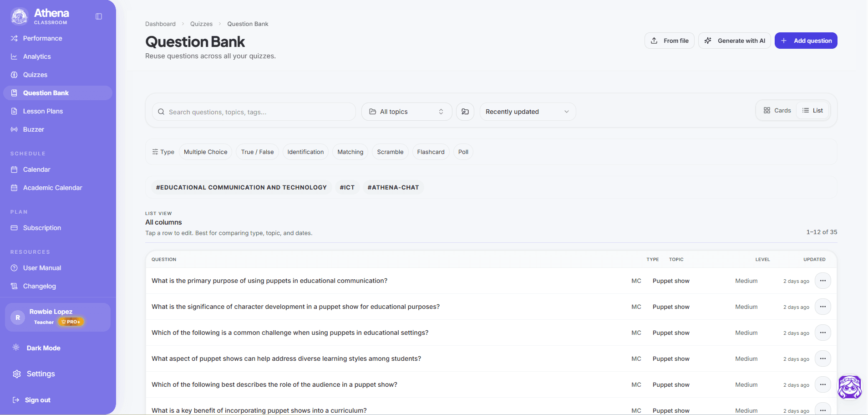
Task: Go to Lesson Plans in sidebar
Action: click(x=43, y=111)
